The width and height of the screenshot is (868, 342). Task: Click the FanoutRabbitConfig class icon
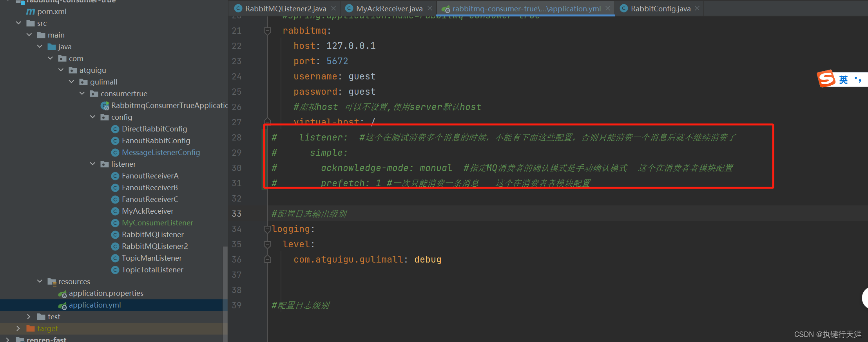(x=115, y=141)
